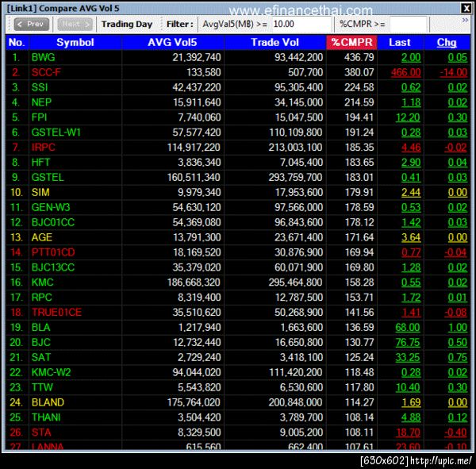The width and height of the screenshot is (476, 469).
Task: Select the KMC-W2 symbol
Action: coord(51,372)
